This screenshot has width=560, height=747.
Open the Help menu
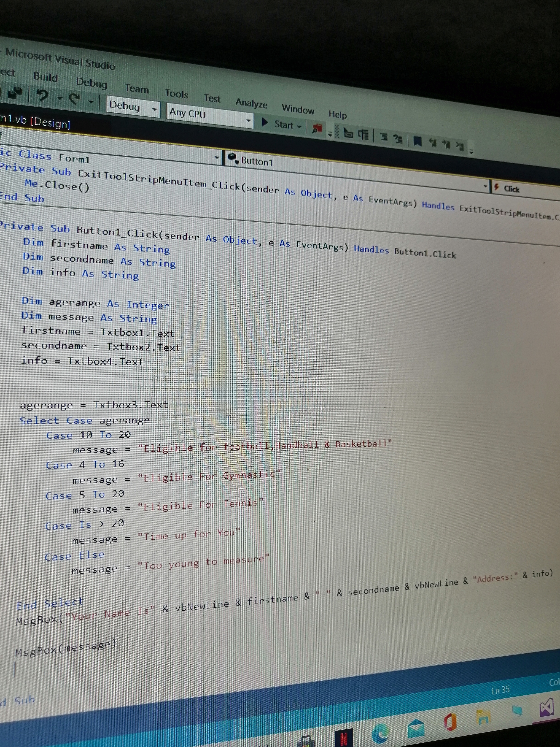(338, 114)
